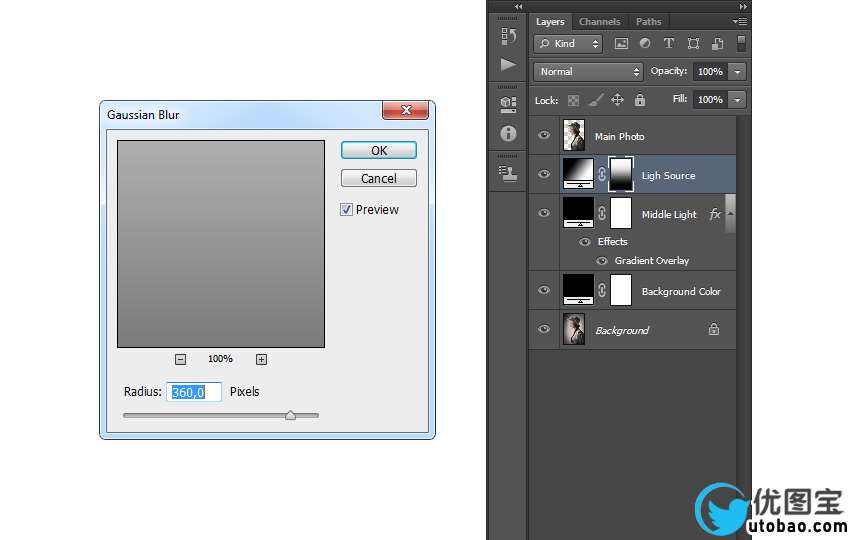Hide the Ligh Source layer
The image size is (850, 540).
[544, 174]
